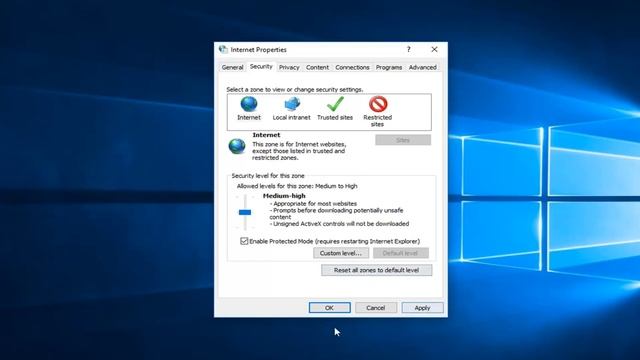
Task: Confirm with the OK button
Action: coord(329,308)
